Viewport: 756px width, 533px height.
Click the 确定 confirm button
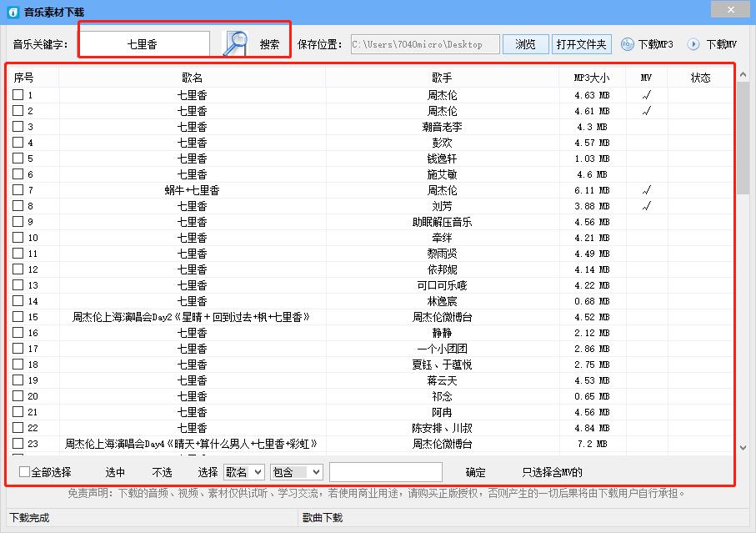475,472
